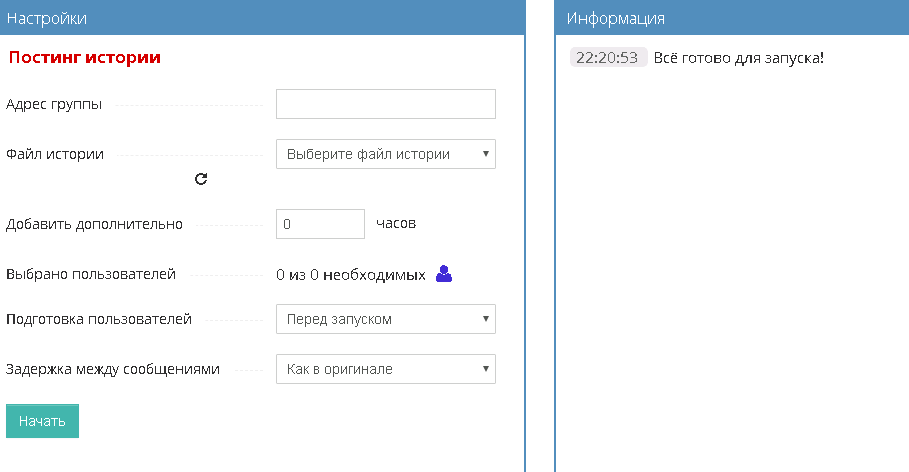Expand the 'Как в оригинале' delay dropdown
The width and height of the screenshot is (909, 472).
[386, 369]
